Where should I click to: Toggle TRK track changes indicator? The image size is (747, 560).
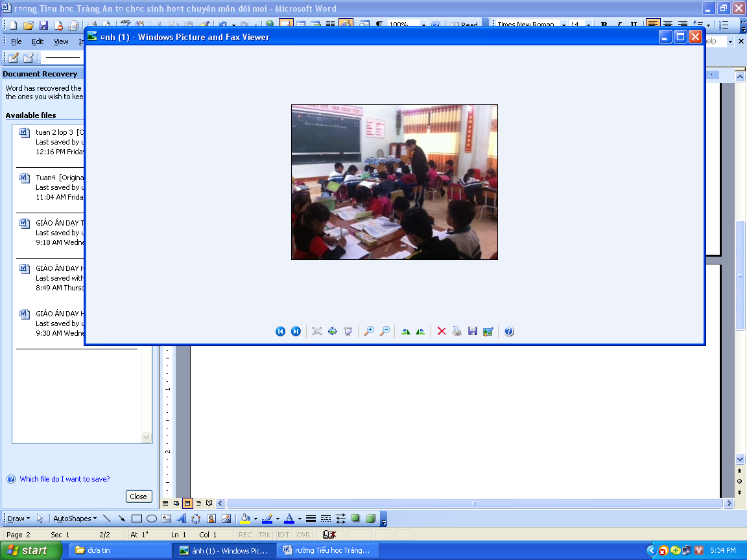coord(265,535)
